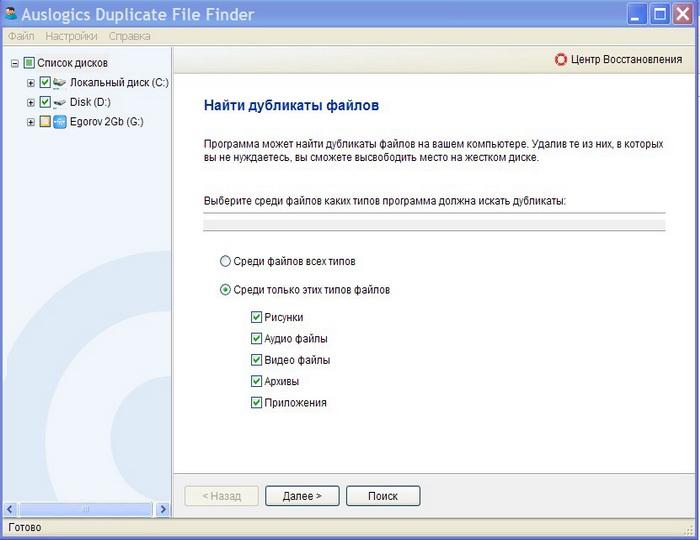Expand the Egorov 2Gb (G:) node

point(30,122)
